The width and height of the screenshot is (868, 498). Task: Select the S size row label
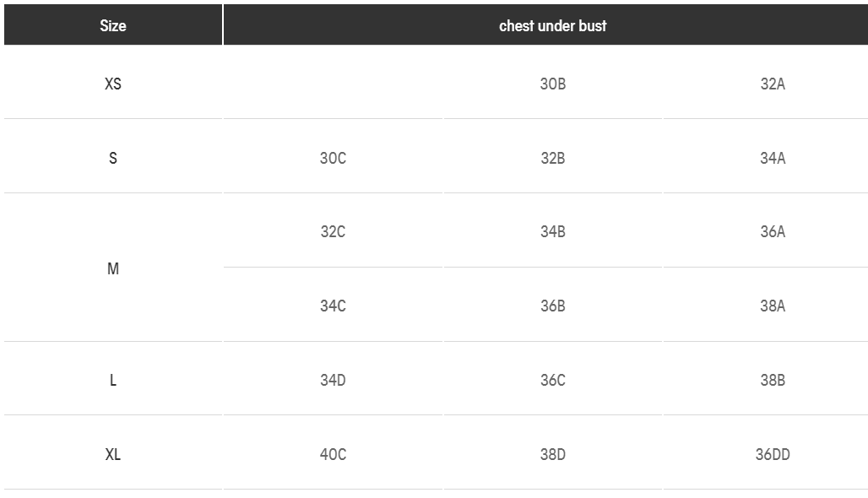click(113, 158)
